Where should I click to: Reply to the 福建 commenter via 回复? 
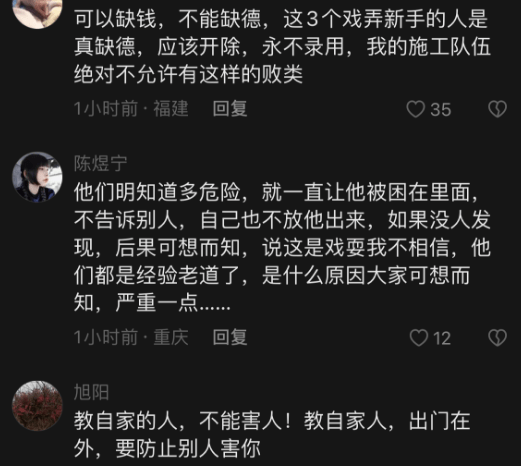click(230, 109)
